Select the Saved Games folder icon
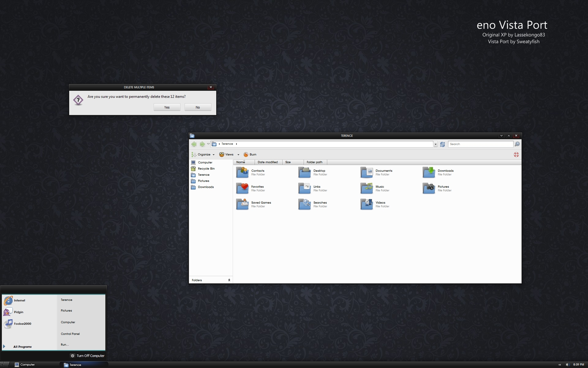Image resolution: width=588 pixels, height=368 pixels. tap(242, 204)
